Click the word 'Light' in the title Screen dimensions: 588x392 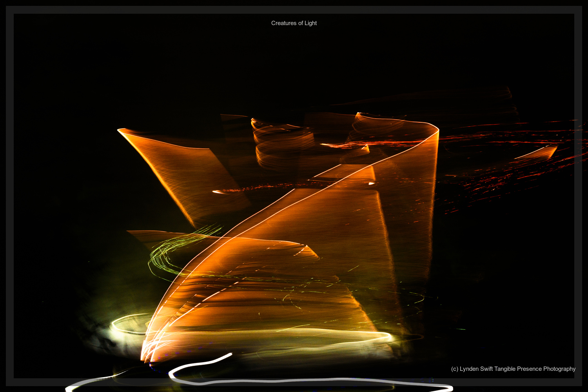(x=312, y=23)
